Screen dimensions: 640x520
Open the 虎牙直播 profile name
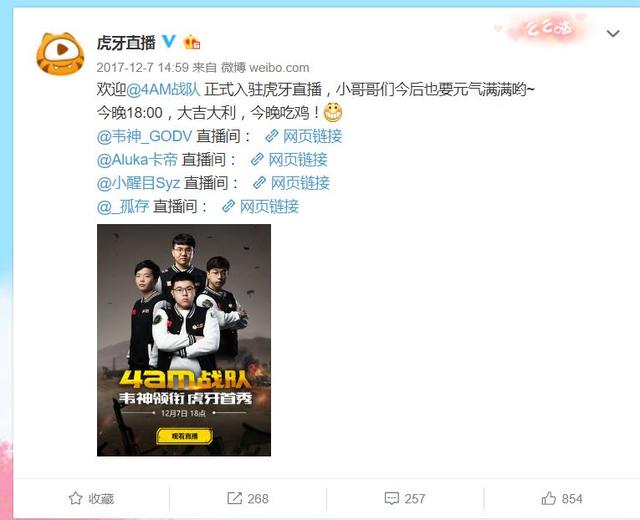point(126,42)
